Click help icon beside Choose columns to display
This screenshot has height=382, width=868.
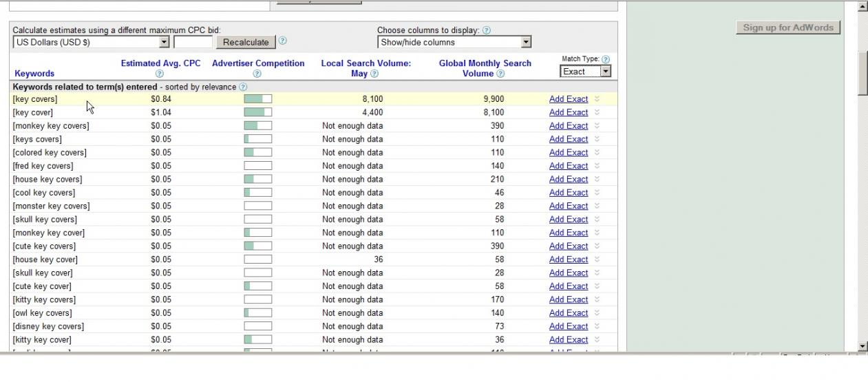point(487,31)
